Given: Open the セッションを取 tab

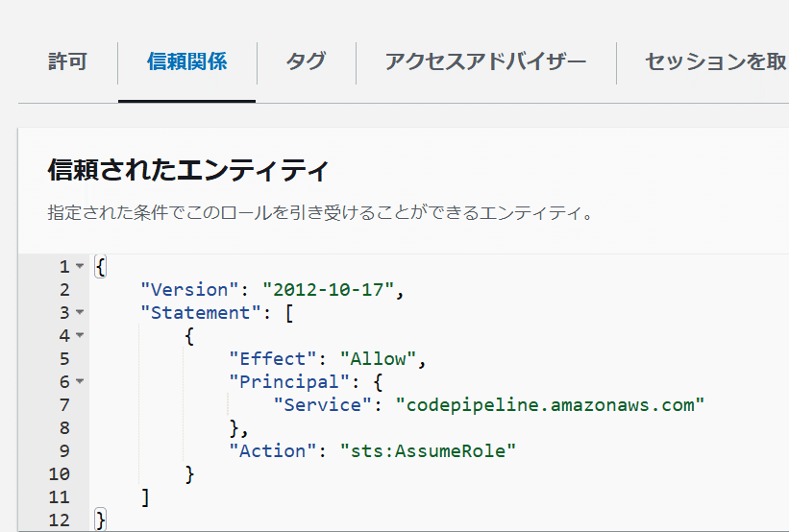Looking at the screenshot, I should (x=715, y=61).
